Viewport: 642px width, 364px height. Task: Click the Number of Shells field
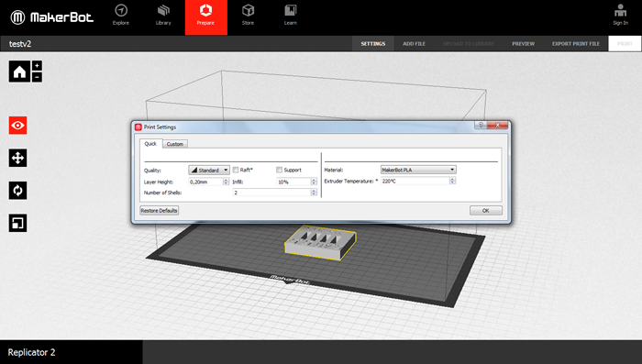(271, 193)
